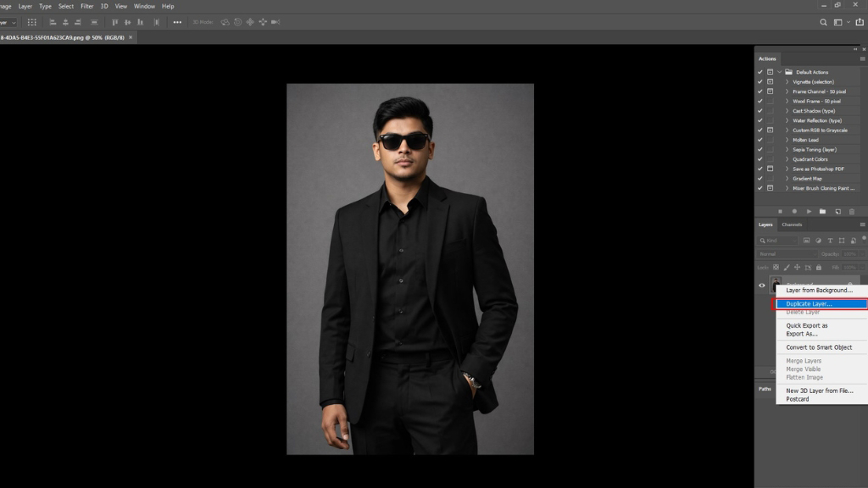Click the align horizontal centers icon
This screenshot has height=488, width=868.
(x=65, y=22)
